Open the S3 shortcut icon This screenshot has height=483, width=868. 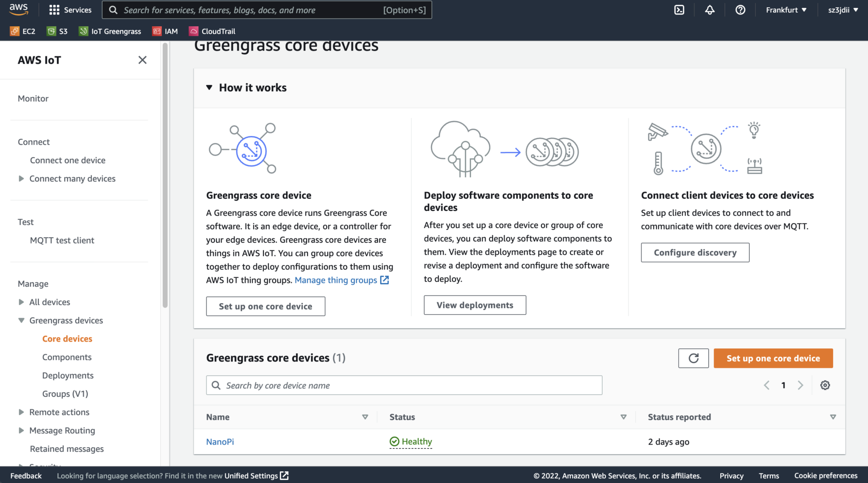click(57, 31)
